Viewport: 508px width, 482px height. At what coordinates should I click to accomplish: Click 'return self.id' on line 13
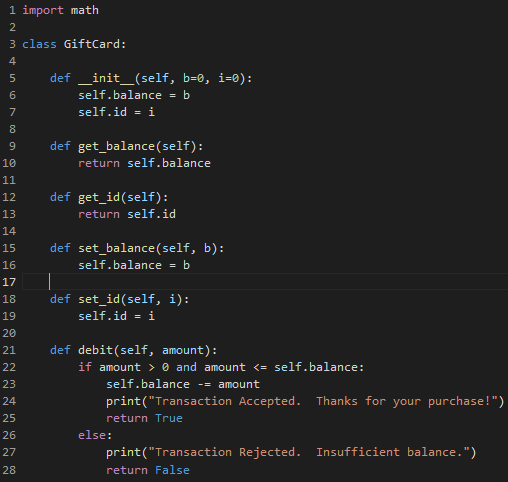(x=127, y=214)
